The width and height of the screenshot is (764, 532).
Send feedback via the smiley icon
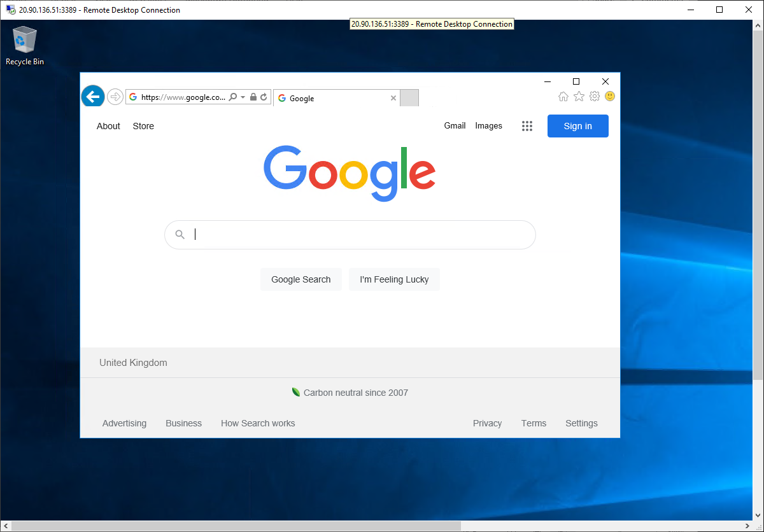(609, 96)
